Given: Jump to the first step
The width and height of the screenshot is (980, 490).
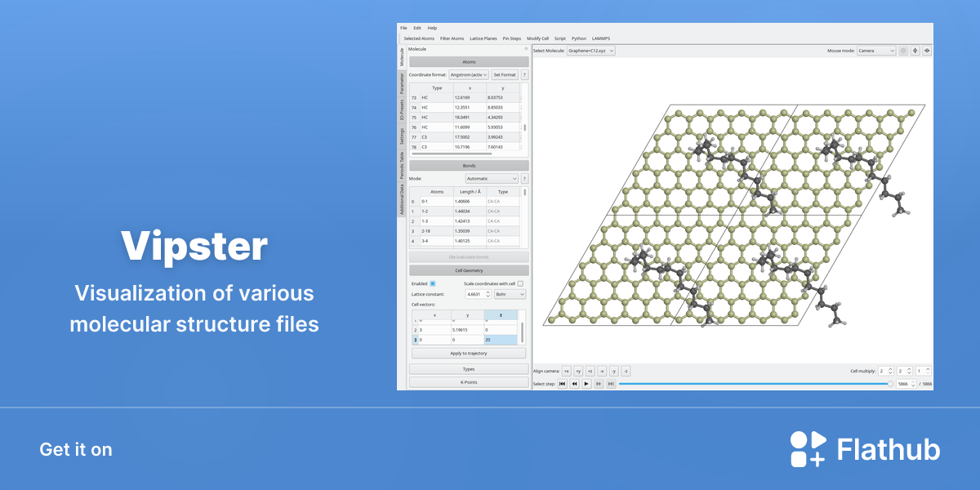Looking at the screenshot, I should coord(562,383).
